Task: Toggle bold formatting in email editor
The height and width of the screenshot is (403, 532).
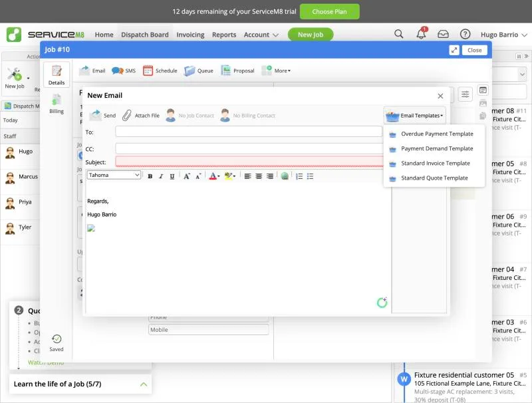Action: pyautogui.click(x=150, y=176)
